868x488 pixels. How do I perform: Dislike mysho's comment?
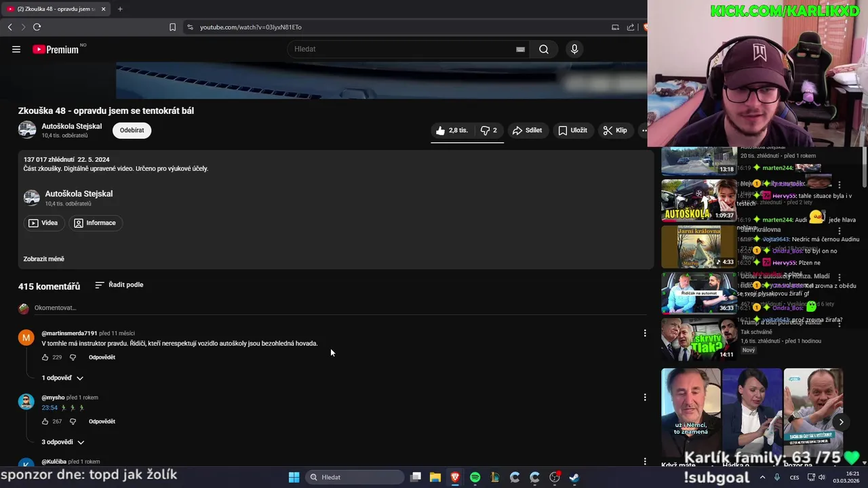point(73,422)
